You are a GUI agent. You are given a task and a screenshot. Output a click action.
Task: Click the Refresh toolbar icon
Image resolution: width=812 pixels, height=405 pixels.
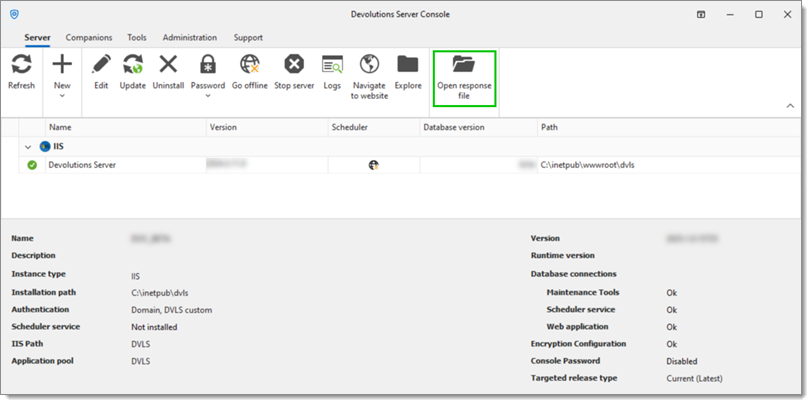(x=21, y=65)
